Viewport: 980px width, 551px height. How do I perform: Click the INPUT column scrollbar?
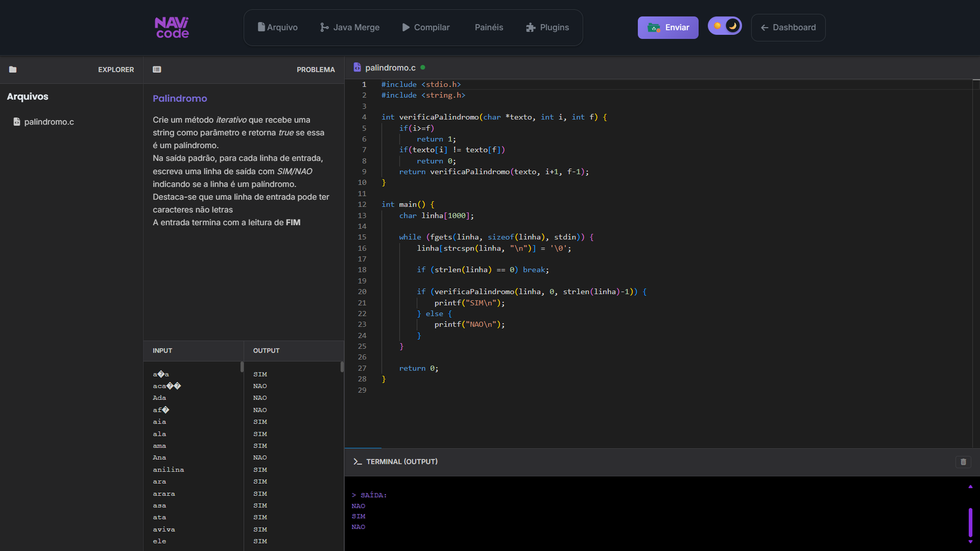242,367
